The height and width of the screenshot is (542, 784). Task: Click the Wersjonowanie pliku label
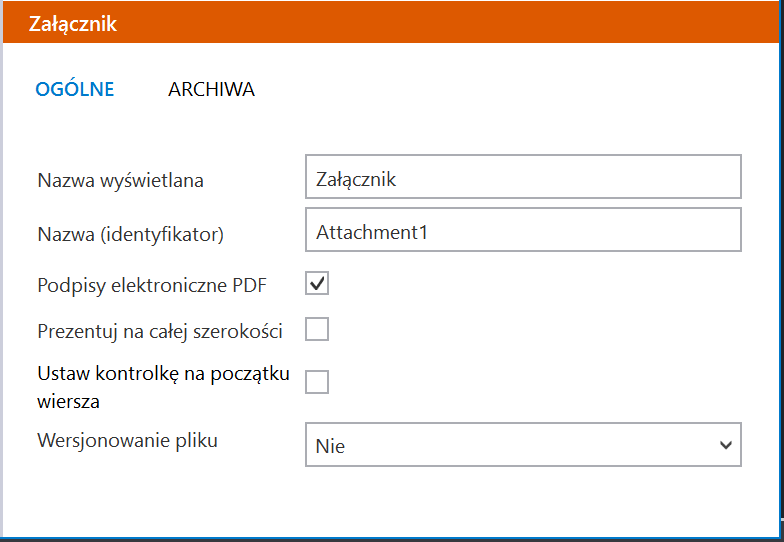pos(128,440)
